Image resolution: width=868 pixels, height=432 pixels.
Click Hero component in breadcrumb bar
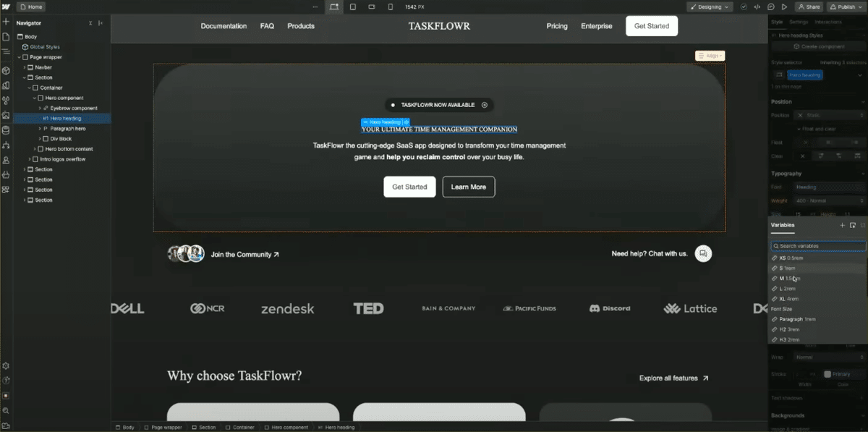click(x=286, y=428)
